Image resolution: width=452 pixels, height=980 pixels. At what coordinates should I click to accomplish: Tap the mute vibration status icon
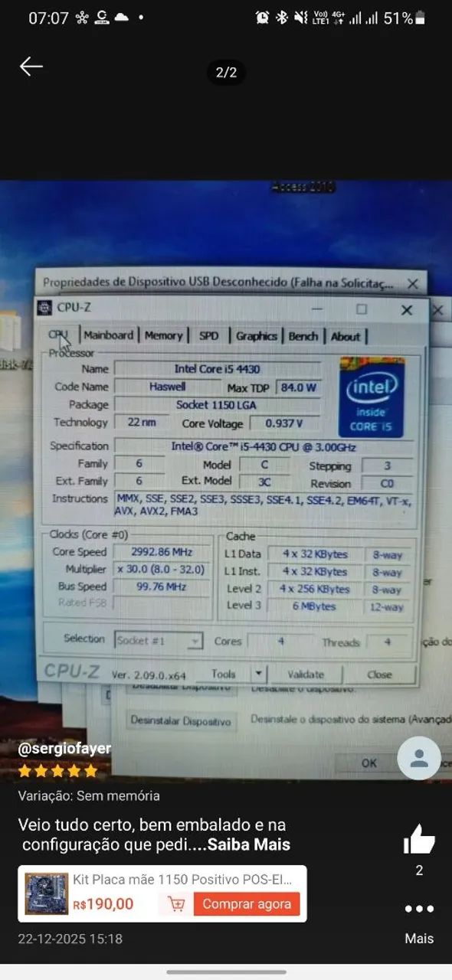click(301, 18)
